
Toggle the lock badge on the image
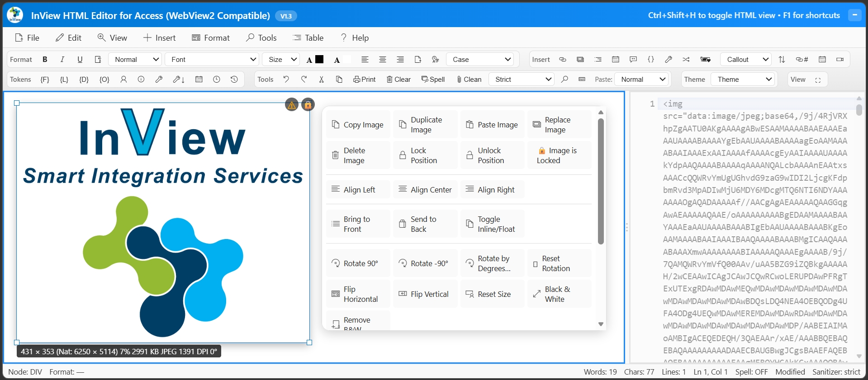pyautogui.click(x=308, y=105)
